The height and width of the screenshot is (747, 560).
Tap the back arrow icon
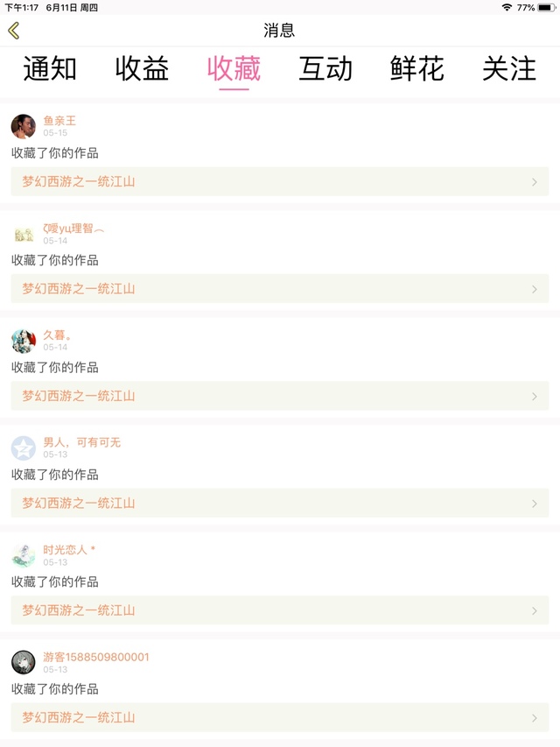pyautogui.click(x=14, y=31)
